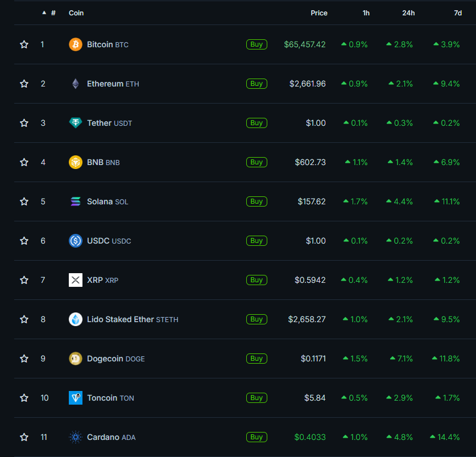Click Buy in the Toncoin row
The image size is (476, 457).
256,398
